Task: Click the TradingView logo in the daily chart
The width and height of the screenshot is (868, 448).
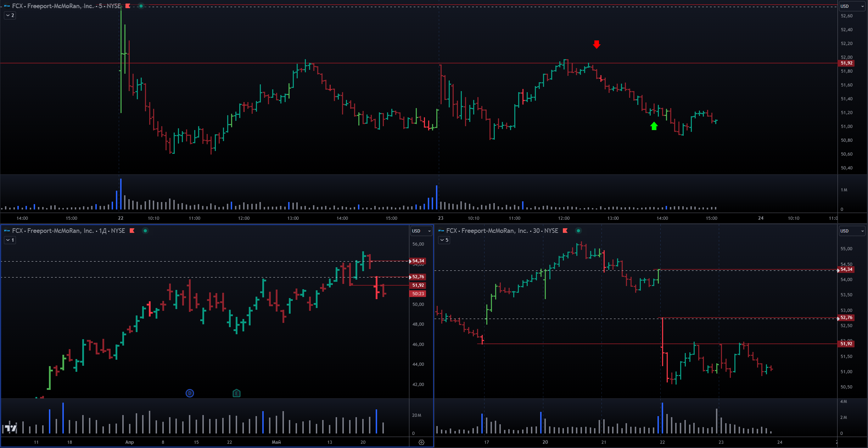Action: (11, 428)
